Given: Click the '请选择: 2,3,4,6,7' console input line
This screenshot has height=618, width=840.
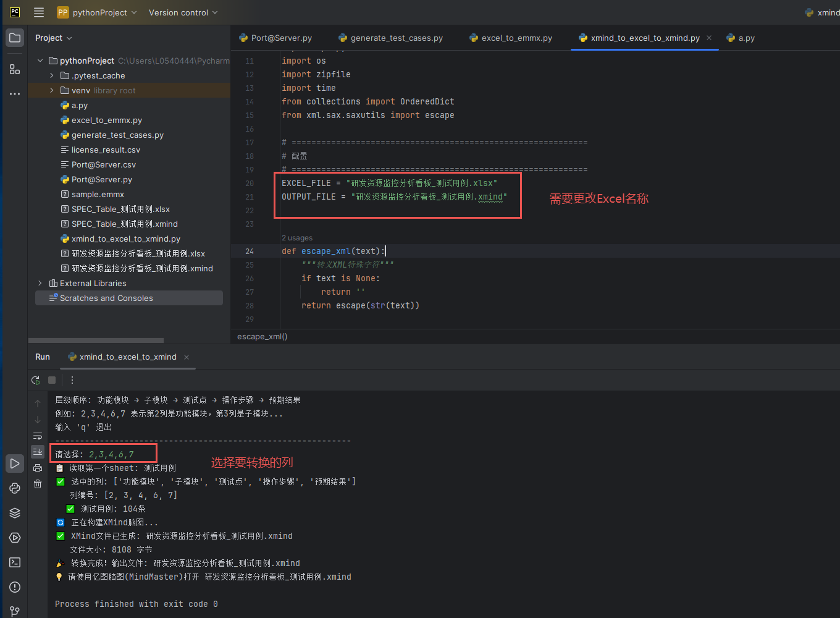Looking at the screenshot, I should pos(94,454).
